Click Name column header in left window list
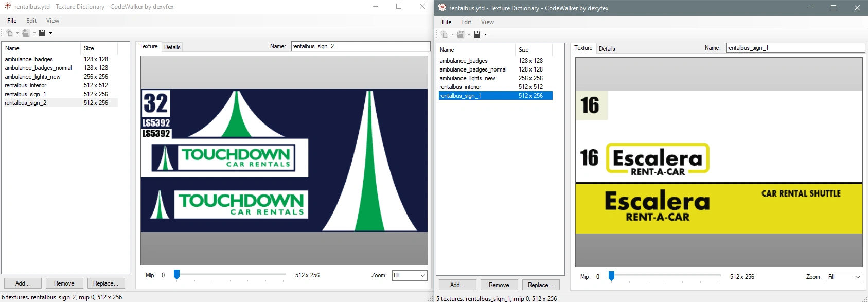The height and width of the screenshot is (302, 868). [42, 48]
